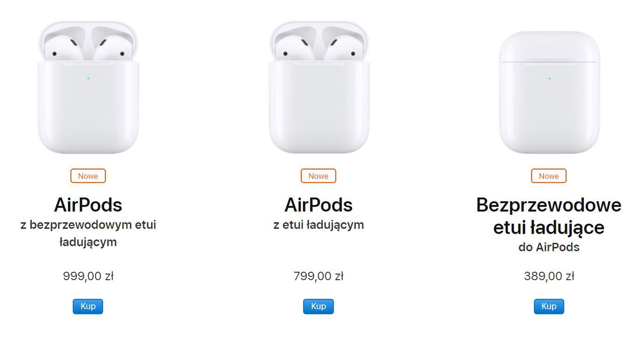Image resolution: width=644 pixels, height=339 pixels.
Task: Open the AirPods z etui ładującym title
Action: [319, 205]
